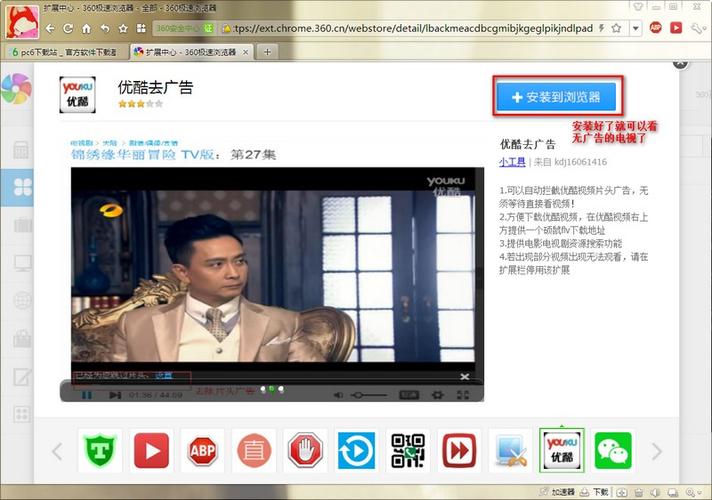Click the monitor icon in sidebar

pos(23,263)
